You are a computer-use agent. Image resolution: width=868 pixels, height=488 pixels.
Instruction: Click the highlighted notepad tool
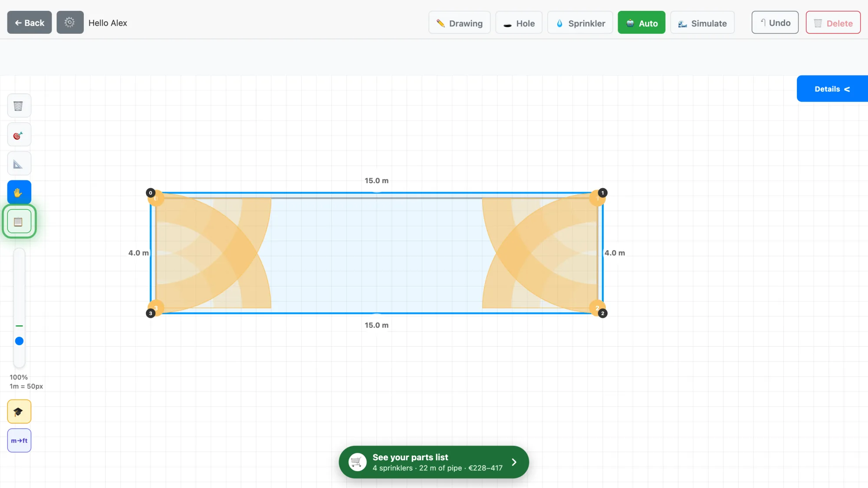pyautogui.click(x=19, y=222)
